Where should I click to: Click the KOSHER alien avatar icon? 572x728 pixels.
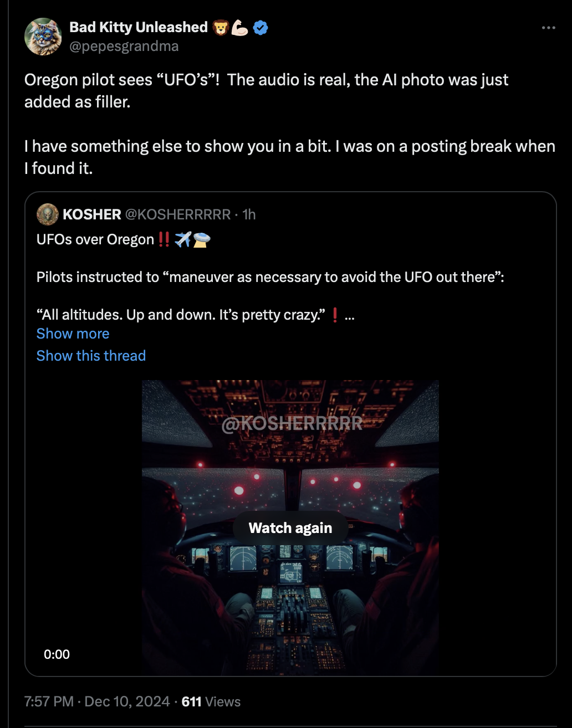48,214
